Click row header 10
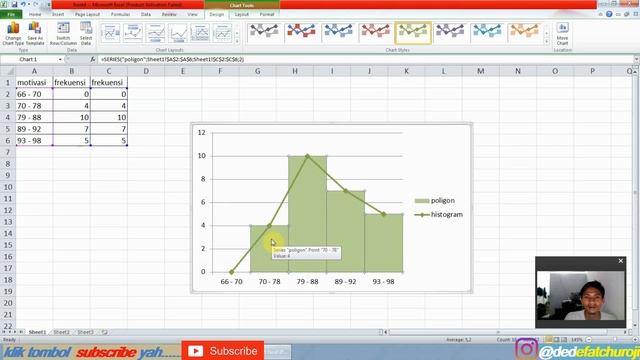The image size is (640, 360). [8, 187]
